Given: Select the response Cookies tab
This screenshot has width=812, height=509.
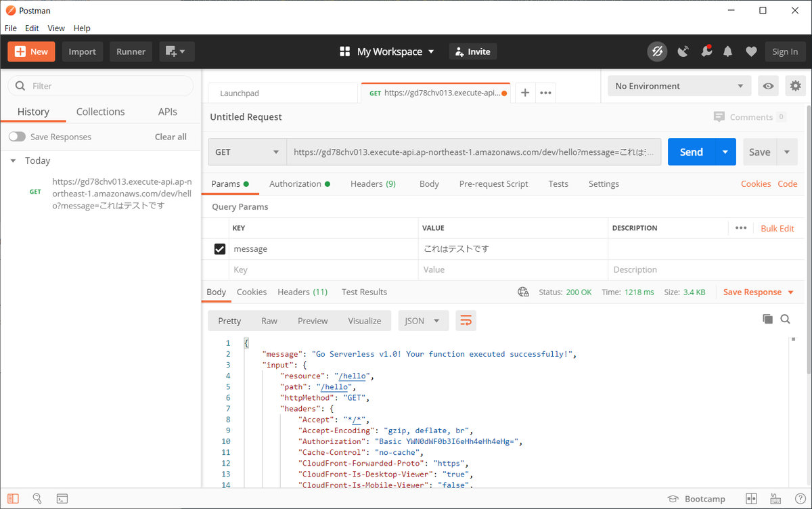Looking at the screenshot, I should (252, 292).
